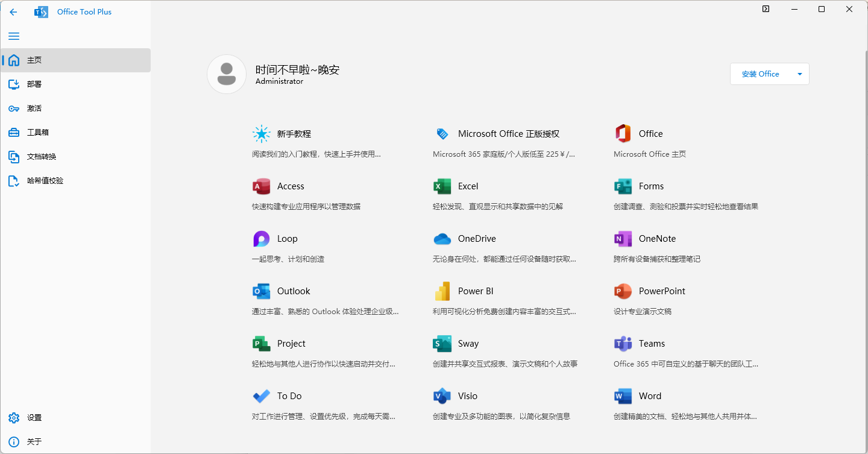This screenshot has width=868, height=454.
Task: Click the PowerPoint title text
Action: tap(662, 291)
